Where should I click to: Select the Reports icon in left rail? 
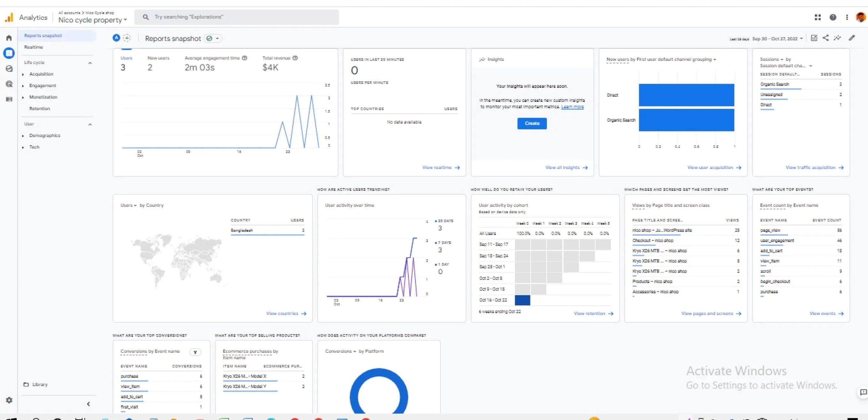(x=9, y=53)
